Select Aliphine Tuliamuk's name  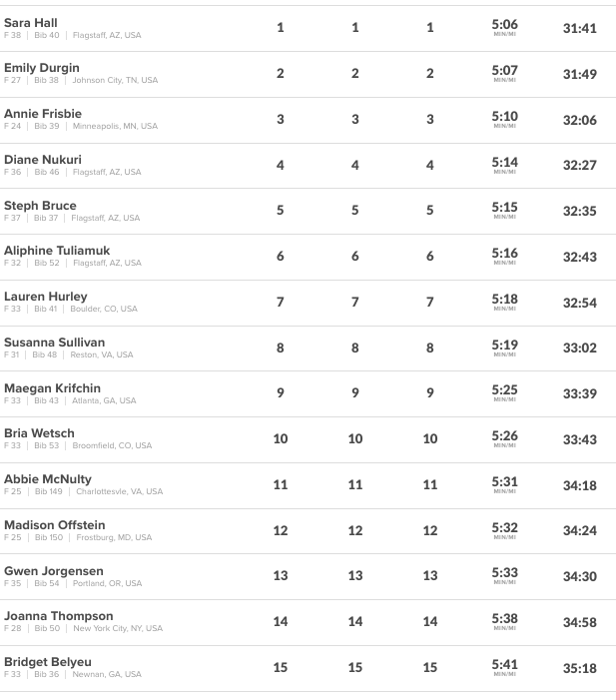[57, 251]
